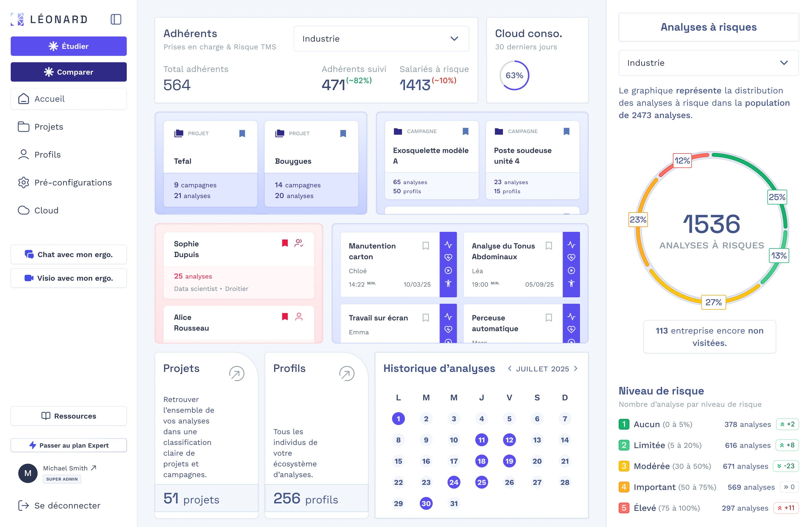Open the Analyses à risques Industrie dropdown

point(708,63)
